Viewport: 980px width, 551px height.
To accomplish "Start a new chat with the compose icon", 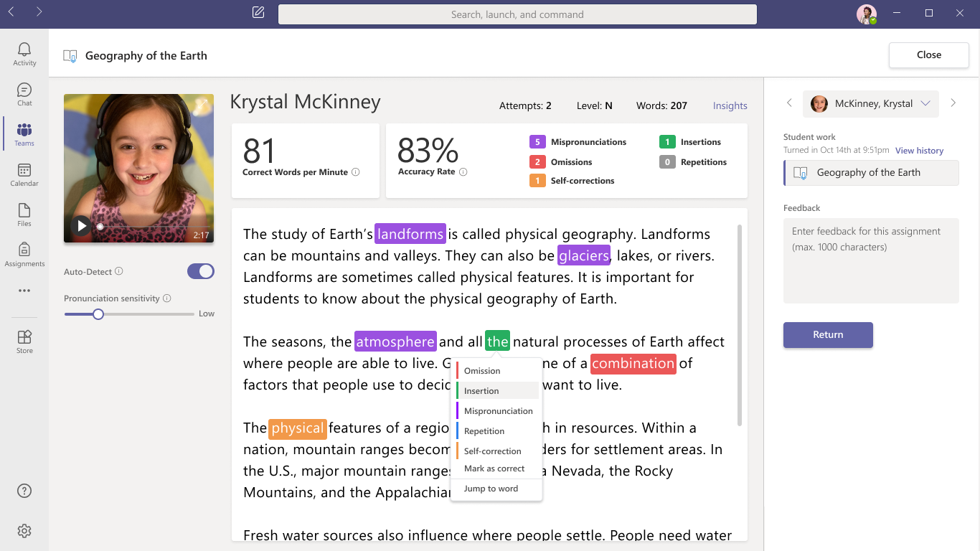I will [x=258, y=12].
